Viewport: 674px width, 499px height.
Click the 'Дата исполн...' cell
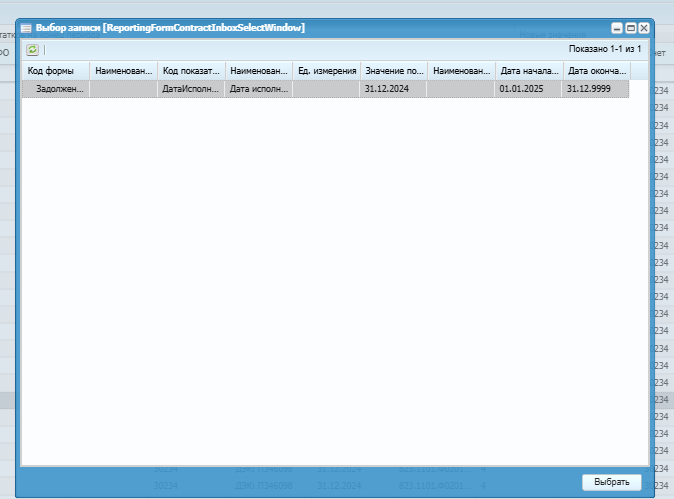coord(259,89)
